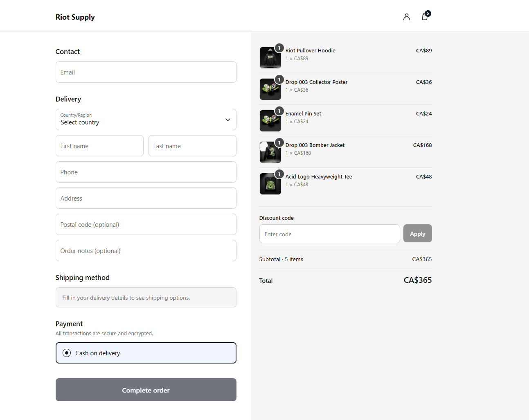
Task: Click the Drop 003 Bomber Jacket thumbnail
Action: pos(270,152)
